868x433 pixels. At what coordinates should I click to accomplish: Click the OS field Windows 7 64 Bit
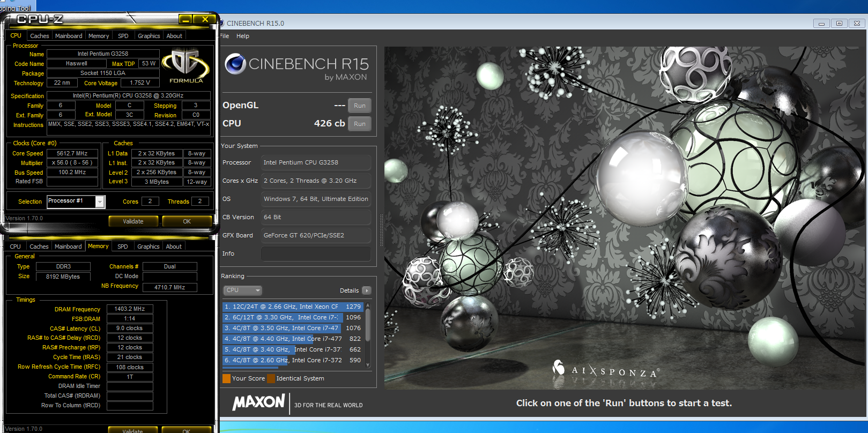(316, 199)
